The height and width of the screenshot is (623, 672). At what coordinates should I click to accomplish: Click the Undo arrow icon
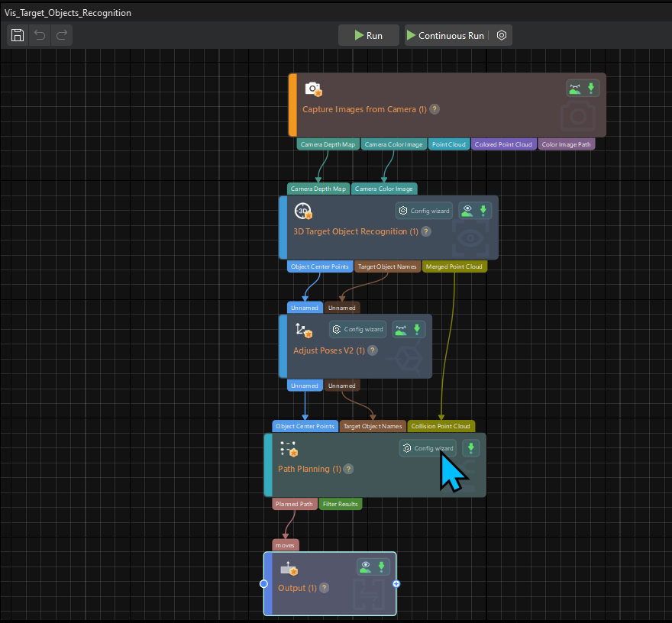coord(40,35)
